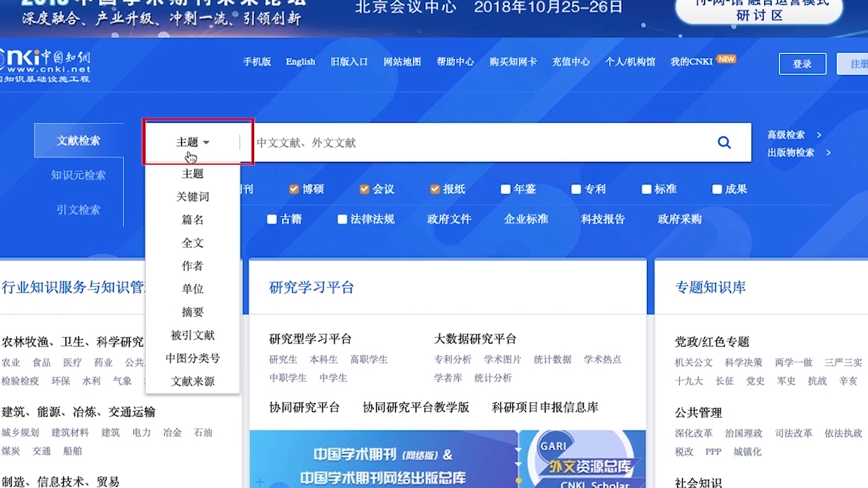Open 充值中心 link
Viewport: 868px width, 488px height.
pyautogui.click(x=570, y=62)
